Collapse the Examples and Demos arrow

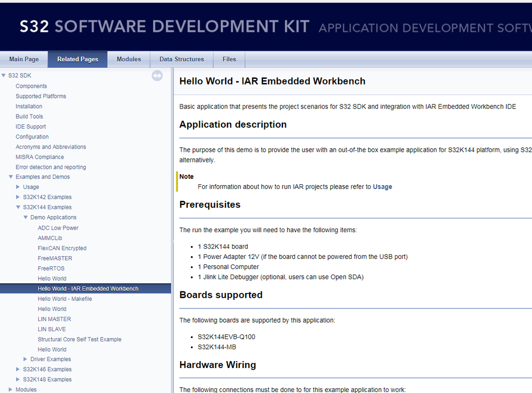11,177
